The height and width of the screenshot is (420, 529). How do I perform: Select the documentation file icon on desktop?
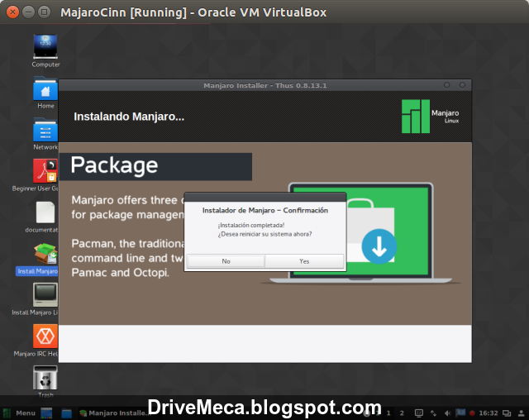45,217
